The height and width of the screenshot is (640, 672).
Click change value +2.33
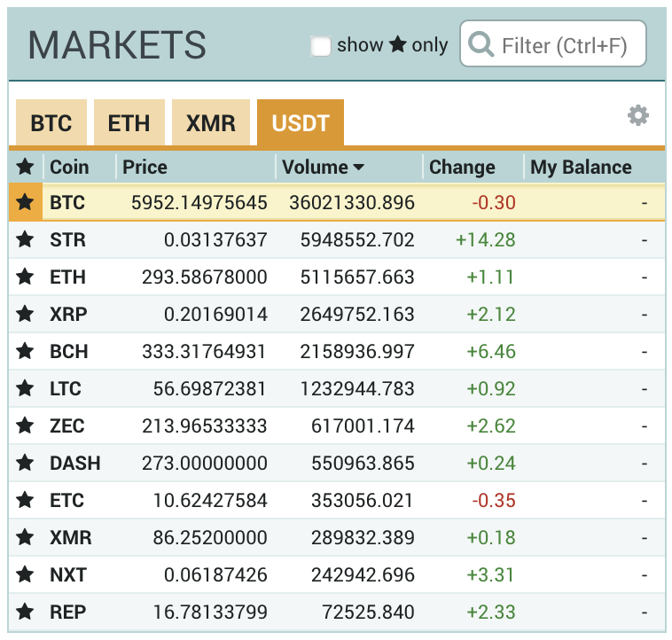pos(491,613)
